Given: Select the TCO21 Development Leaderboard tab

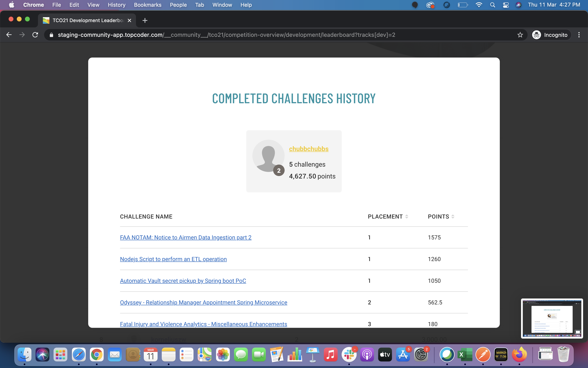Looking at the screenshot, I should point(87,20).
